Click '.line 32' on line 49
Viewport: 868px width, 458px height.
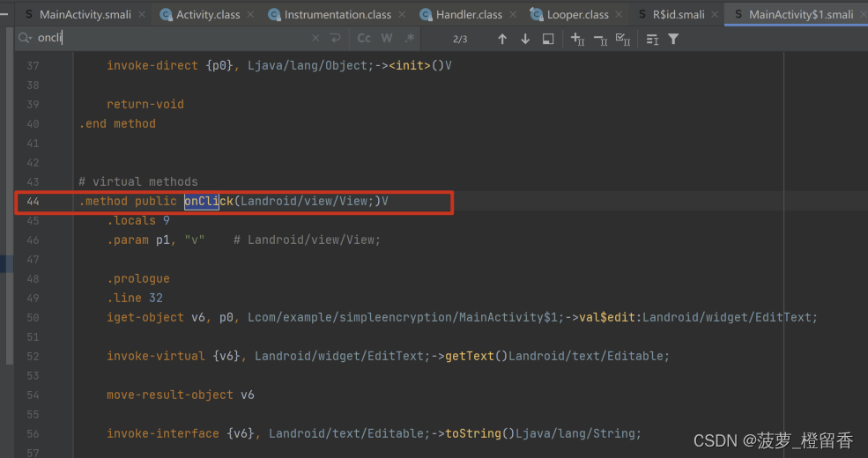tap(135, 298)
